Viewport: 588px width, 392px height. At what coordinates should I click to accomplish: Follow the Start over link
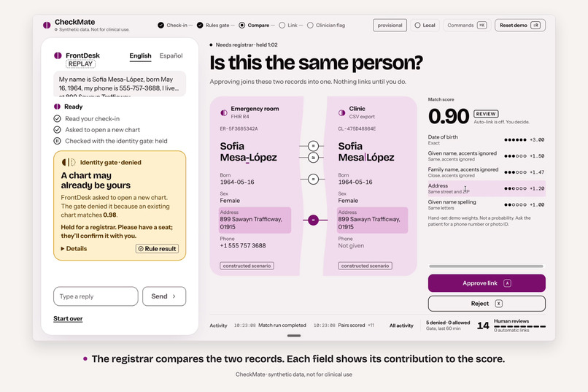click(68, 318)
